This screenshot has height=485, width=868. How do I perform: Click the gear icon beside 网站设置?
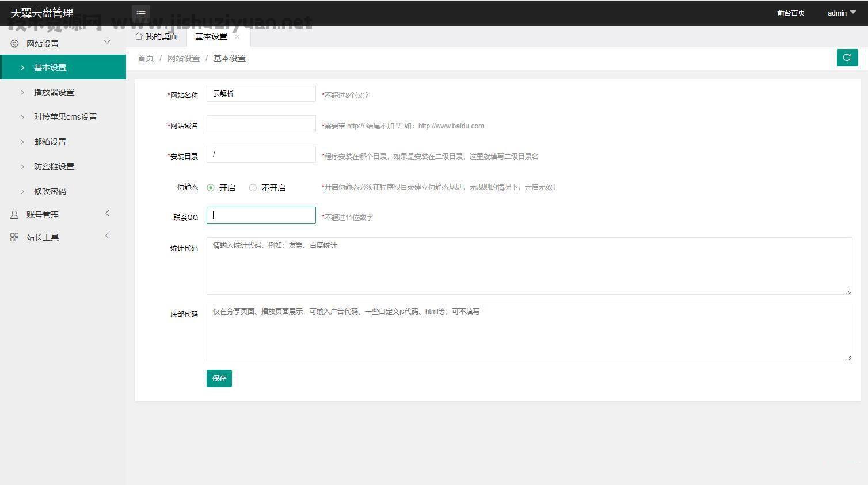click(14, 43)
